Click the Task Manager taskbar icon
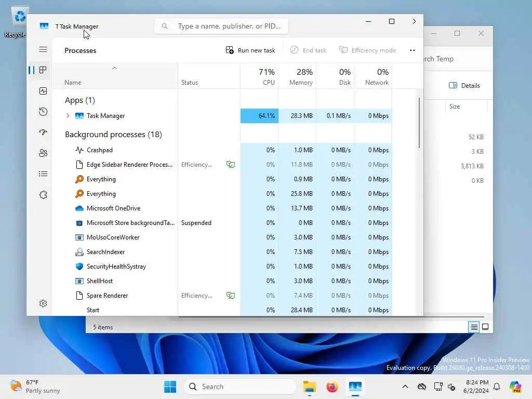Image resolution: width=532 pixels, height=399 pixels. click(x=355, y=387)
